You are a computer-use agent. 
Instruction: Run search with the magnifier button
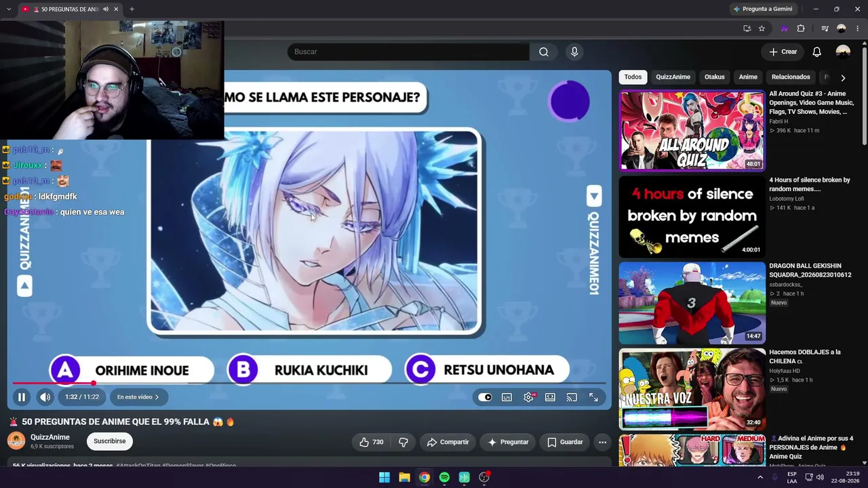[x=544, y=52]
